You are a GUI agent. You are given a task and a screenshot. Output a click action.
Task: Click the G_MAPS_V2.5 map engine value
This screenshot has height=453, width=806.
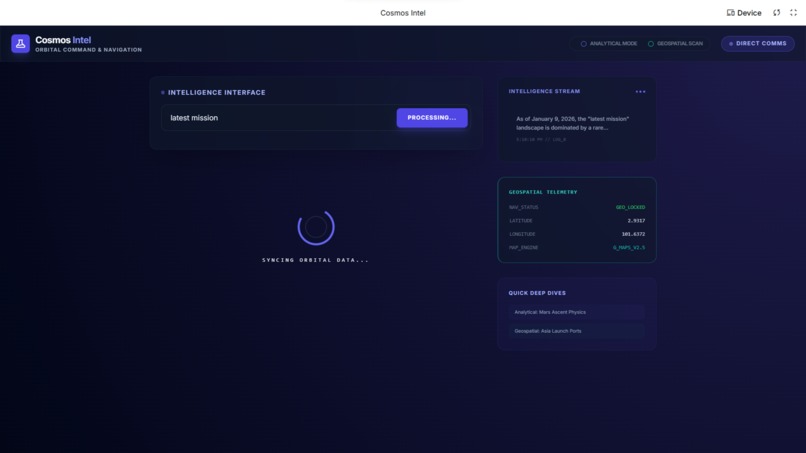(x=629, y=247)
